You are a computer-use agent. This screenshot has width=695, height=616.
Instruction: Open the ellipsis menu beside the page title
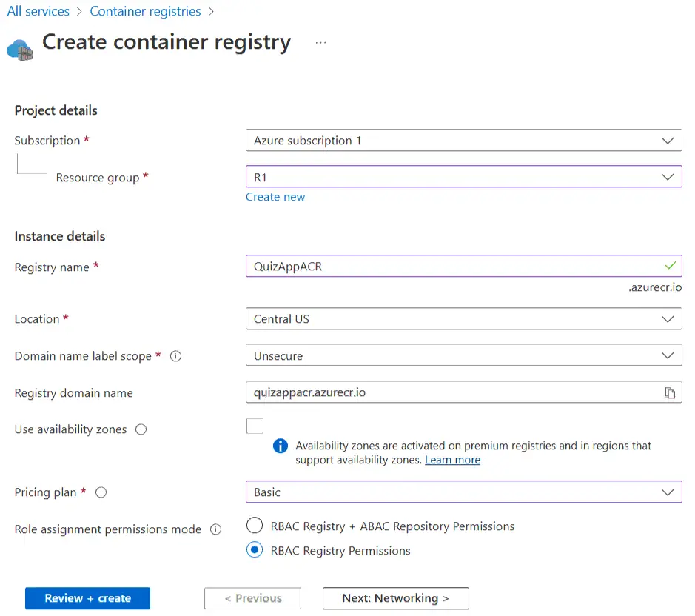[x=320, y=43]
